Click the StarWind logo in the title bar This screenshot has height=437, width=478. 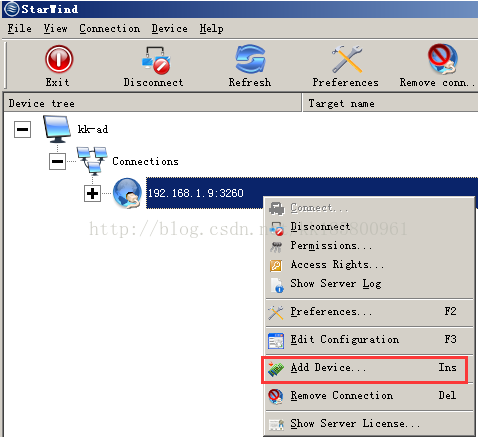12,9
